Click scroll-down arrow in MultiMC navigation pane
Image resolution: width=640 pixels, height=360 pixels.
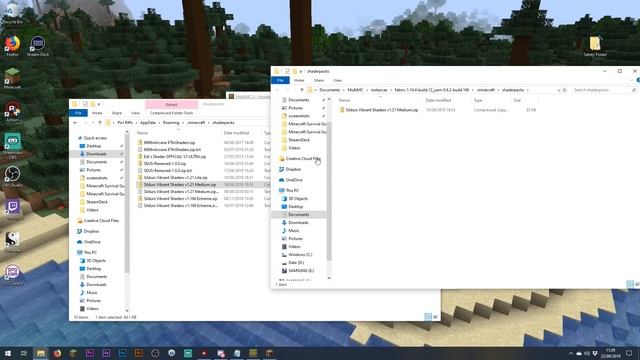tap(329, 278)
